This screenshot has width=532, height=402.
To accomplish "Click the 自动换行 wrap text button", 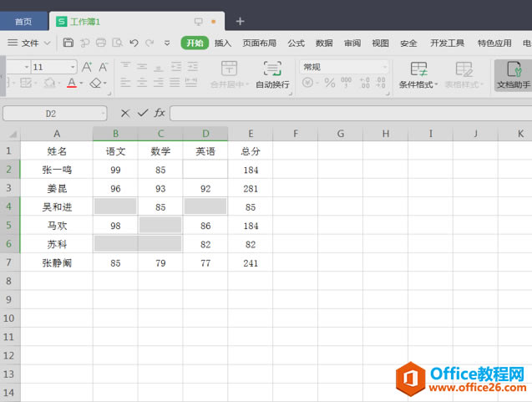I will [x=272, y=75].
